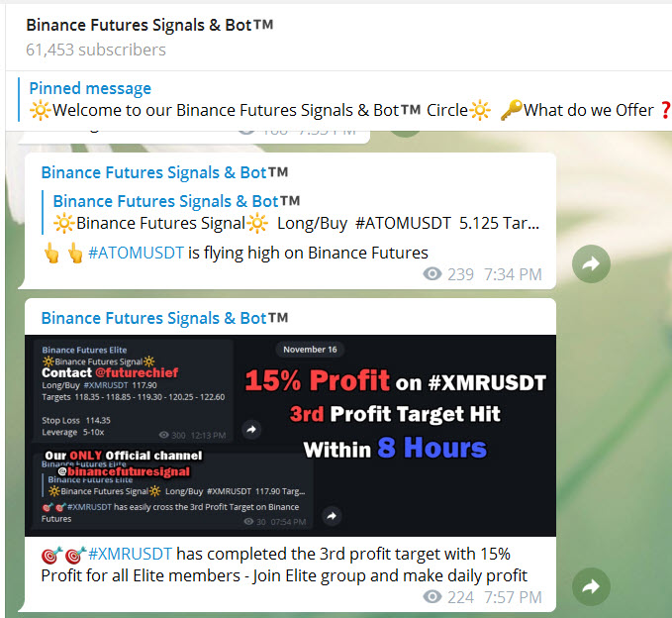The image size is (672, 618).
Task: Click the share arrow inside the XMRUSDT signal image
Action: [251, 429]
